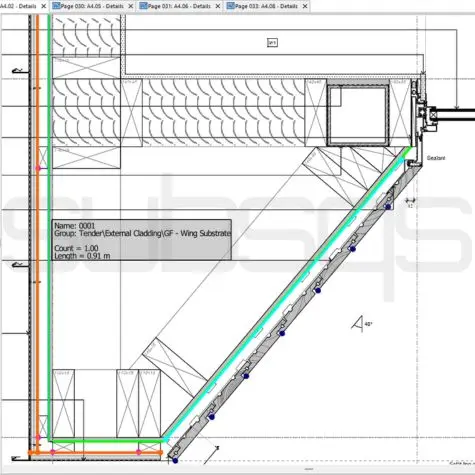Select the green horizontal bottom measurement segment

pyautogui.click(x=107, y=441)
